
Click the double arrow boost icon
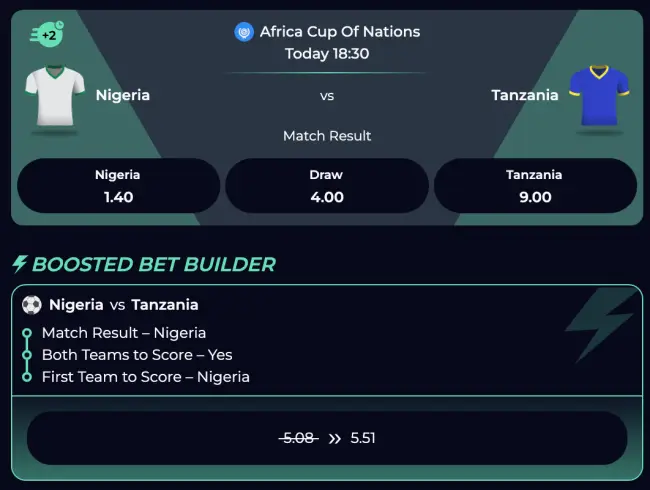click(x=334, y=438)
